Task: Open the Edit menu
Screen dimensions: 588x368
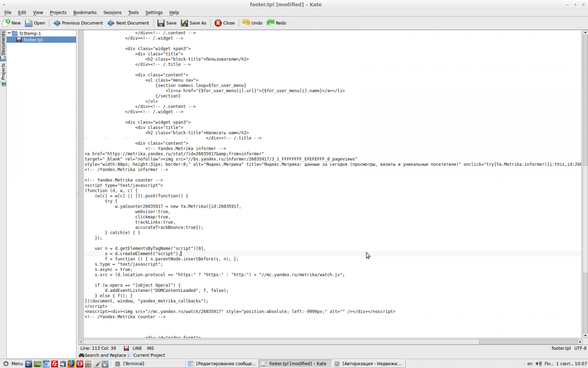Action: (22, 12)
